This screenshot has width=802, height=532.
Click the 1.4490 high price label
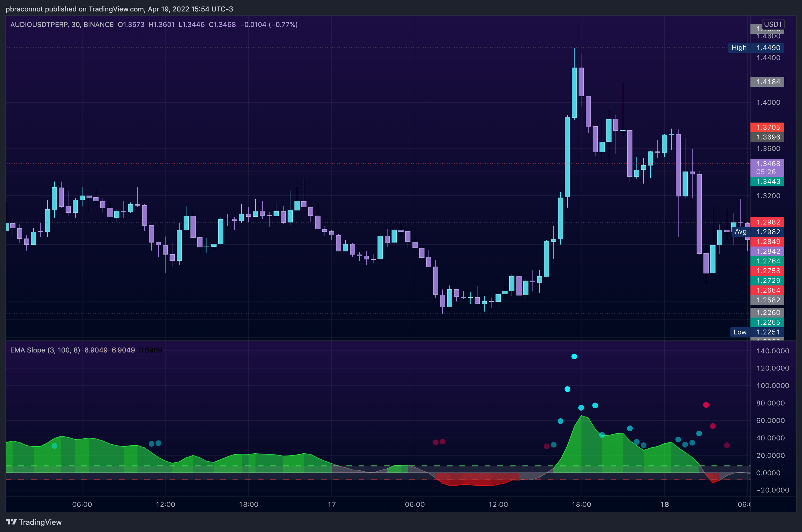(x=767, y=48)
